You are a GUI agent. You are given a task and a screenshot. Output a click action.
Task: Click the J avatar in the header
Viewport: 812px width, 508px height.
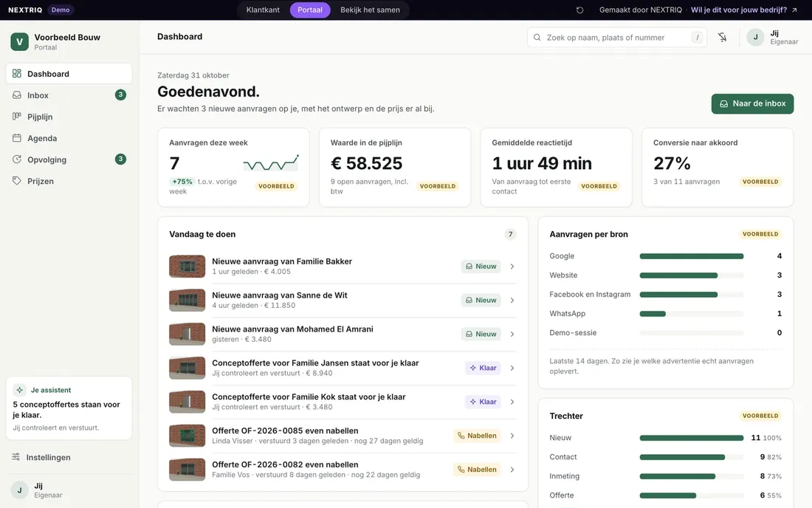(756, 37)
